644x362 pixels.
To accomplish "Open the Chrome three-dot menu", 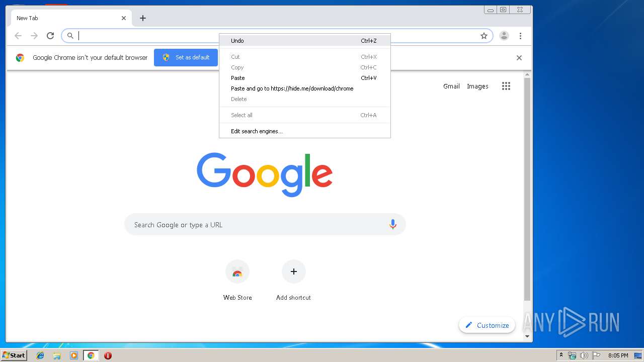I will click(x=520, y=36).
